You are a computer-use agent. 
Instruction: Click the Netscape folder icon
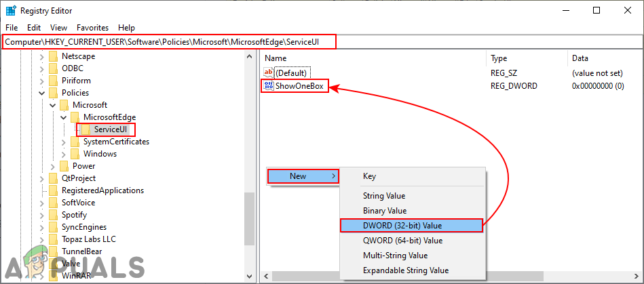point(54,56)
